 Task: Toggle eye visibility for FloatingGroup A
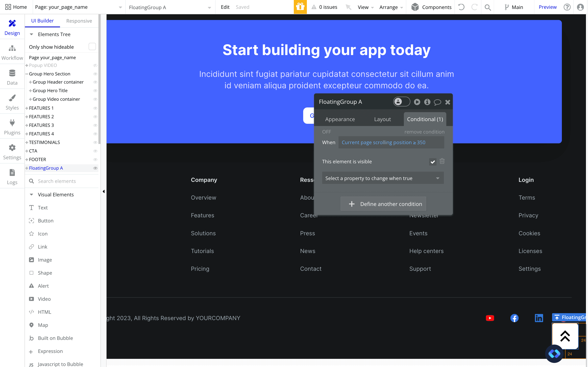coord(95,168)
